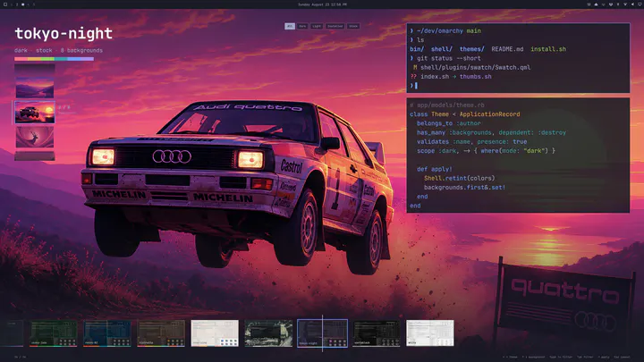Viewport: 644px width, 362px height.
Task: Choose the matte black theme preview in the strip
Action: coord(377,333)
